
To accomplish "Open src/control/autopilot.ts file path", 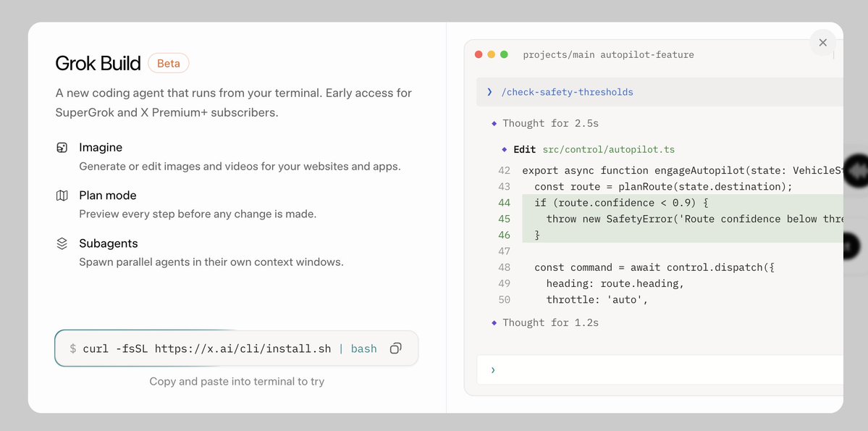I will [x=608, y=149].
